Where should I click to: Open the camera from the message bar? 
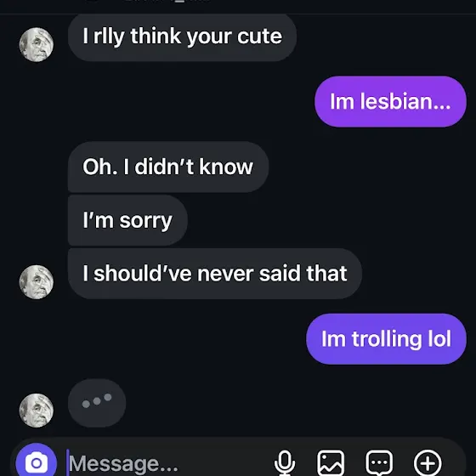pyautogui.click(x=37, y=462)
